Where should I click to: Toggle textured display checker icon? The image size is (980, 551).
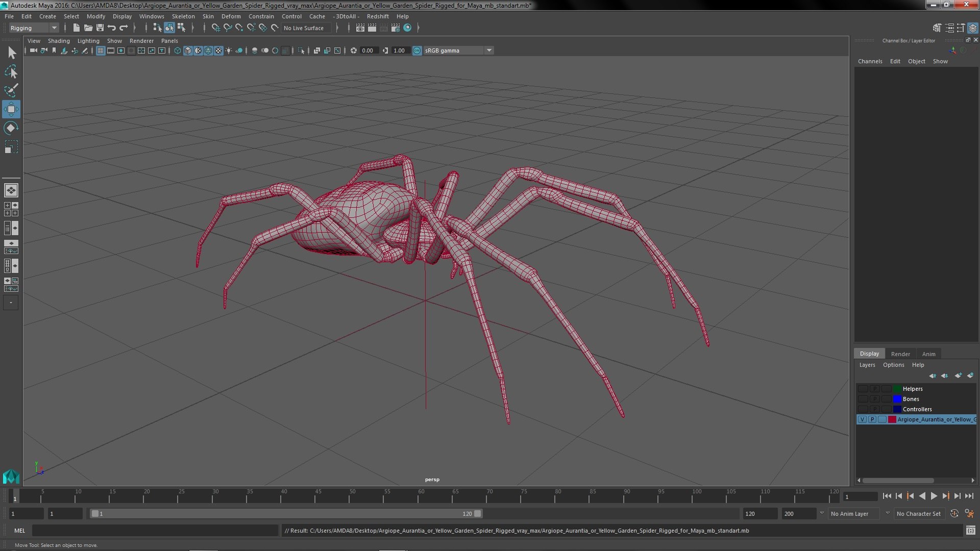tap(218, 51)
